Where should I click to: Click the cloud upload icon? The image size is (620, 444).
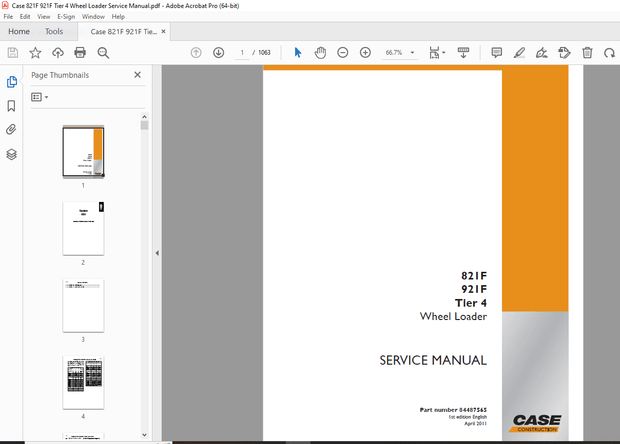(58, 53)
